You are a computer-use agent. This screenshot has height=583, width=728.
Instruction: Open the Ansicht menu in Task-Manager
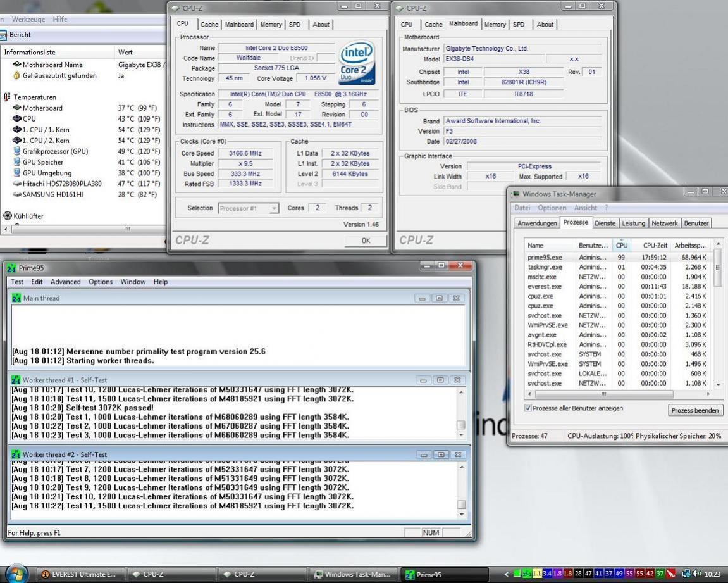point(586,208)
